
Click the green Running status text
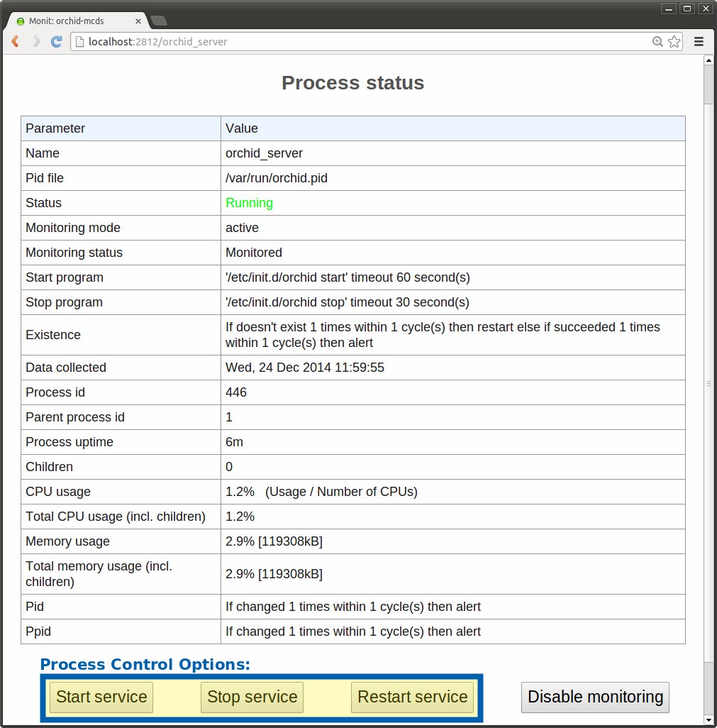pos(249,203)
